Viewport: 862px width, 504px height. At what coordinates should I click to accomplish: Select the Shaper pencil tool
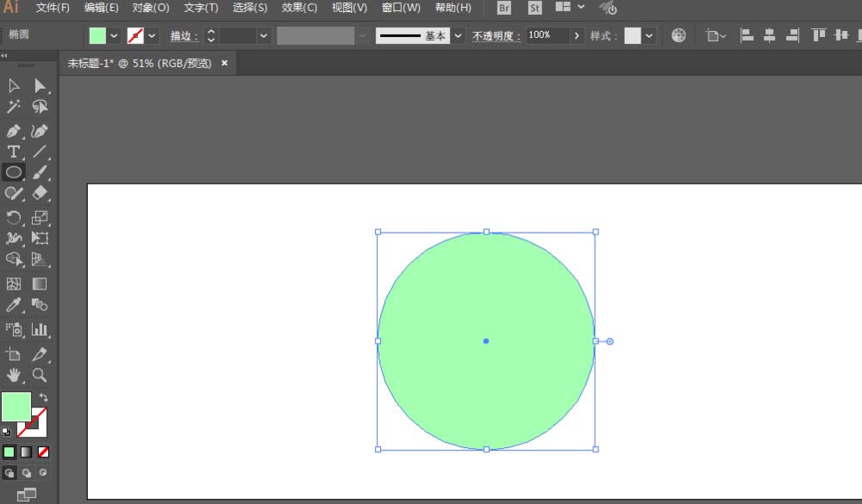pyautogui.click(x=14, y=194)
